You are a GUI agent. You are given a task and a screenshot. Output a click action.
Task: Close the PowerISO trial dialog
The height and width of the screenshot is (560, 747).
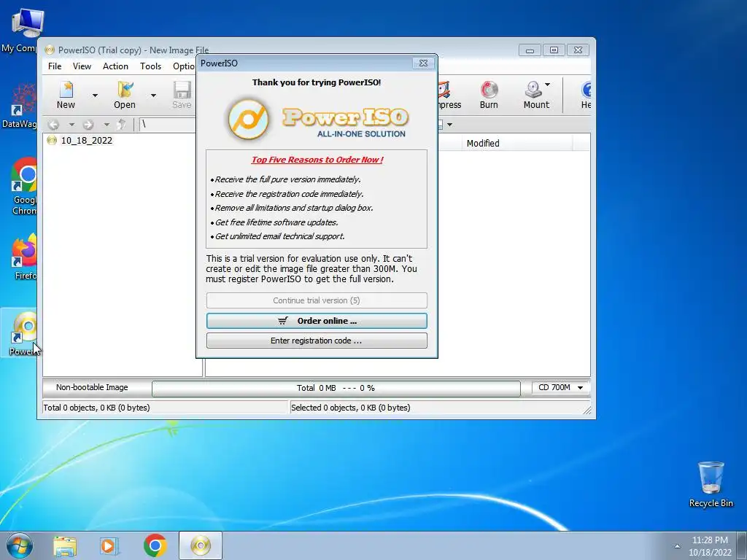(x=423, y=63)
